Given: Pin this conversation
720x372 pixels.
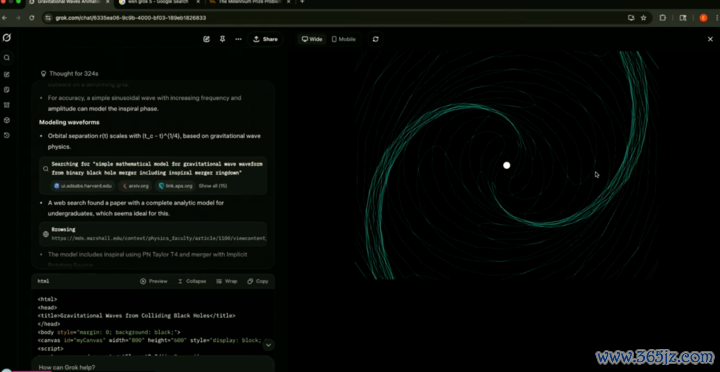Looking at the screenshot, I should pos(222,39).
